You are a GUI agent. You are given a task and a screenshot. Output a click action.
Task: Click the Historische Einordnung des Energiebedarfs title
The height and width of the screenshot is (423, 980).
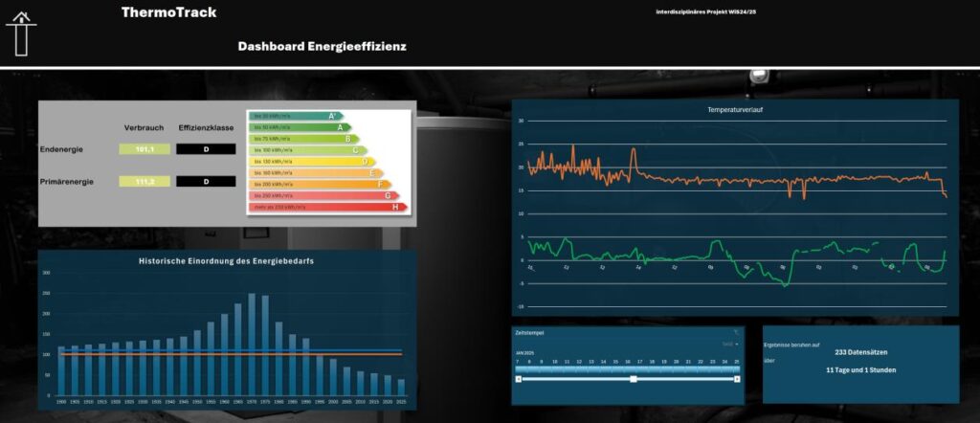228,261
